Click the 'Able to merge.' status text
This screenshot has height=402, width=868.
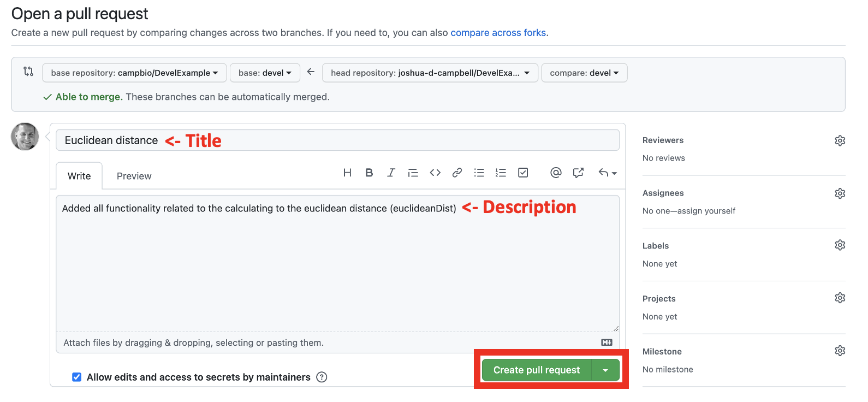(x=88, y=97)
